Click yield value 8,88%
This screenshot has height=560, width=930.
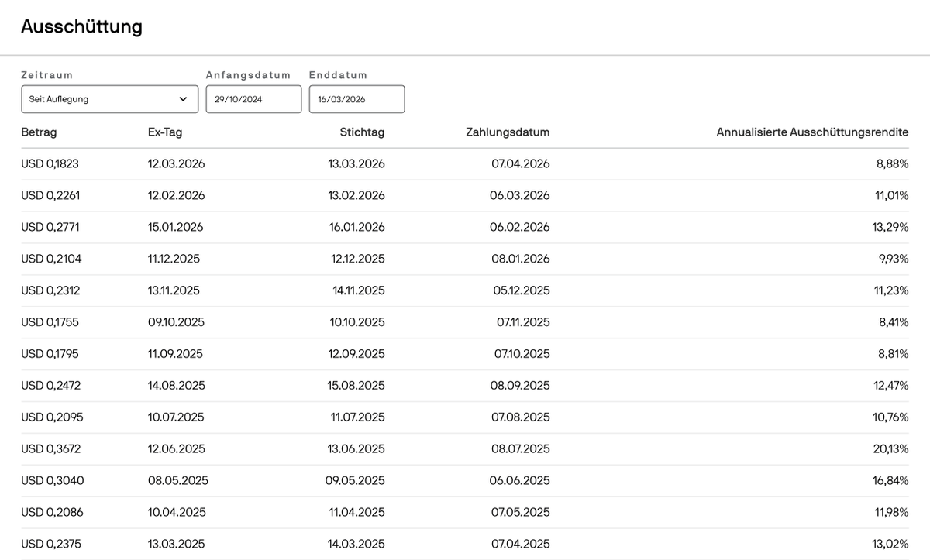click(892, 164)
